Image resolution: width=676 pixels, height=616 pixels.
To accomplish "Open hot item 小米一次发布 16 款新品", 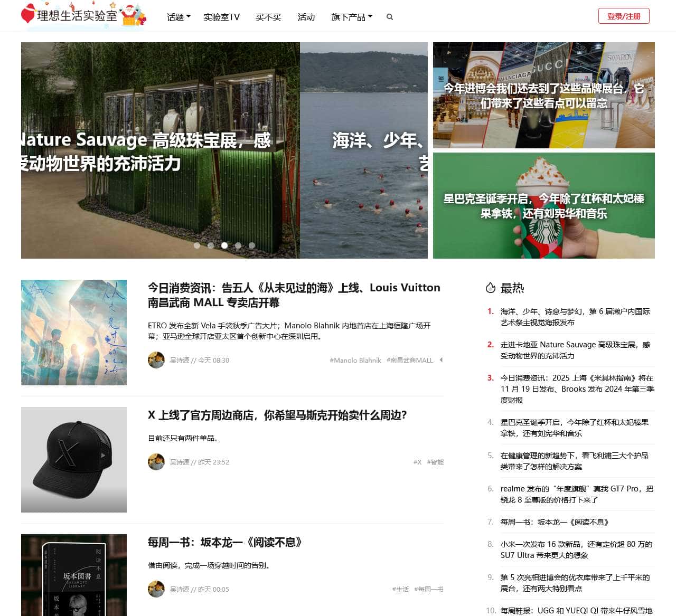I will click(x=577, y=549).
